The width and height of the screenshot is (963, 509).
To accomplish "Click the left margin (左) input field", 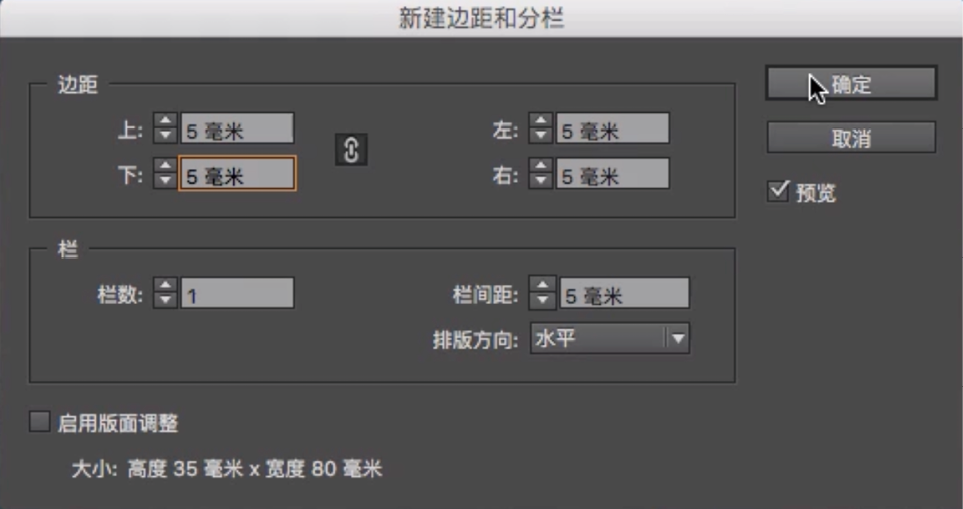I will coord(612,129).
